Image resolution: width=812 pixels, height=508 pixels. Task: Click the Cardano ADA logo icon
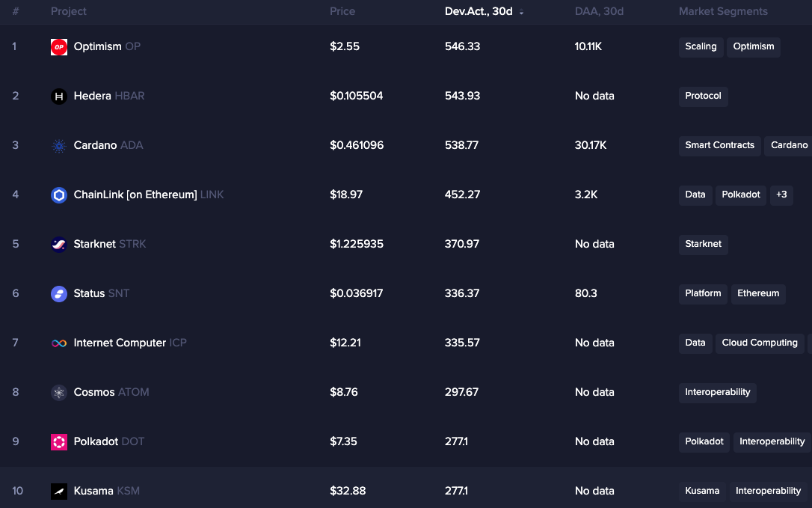59,146
